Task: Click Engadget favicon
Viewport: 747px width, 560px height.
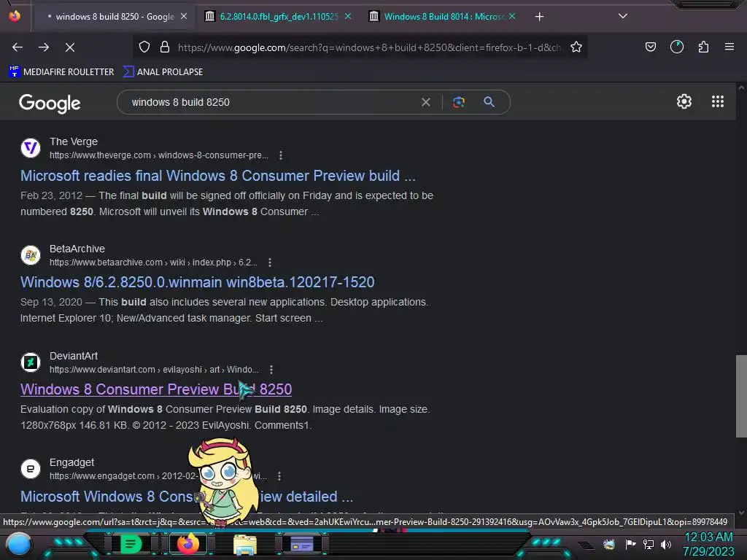Action: 31,469
